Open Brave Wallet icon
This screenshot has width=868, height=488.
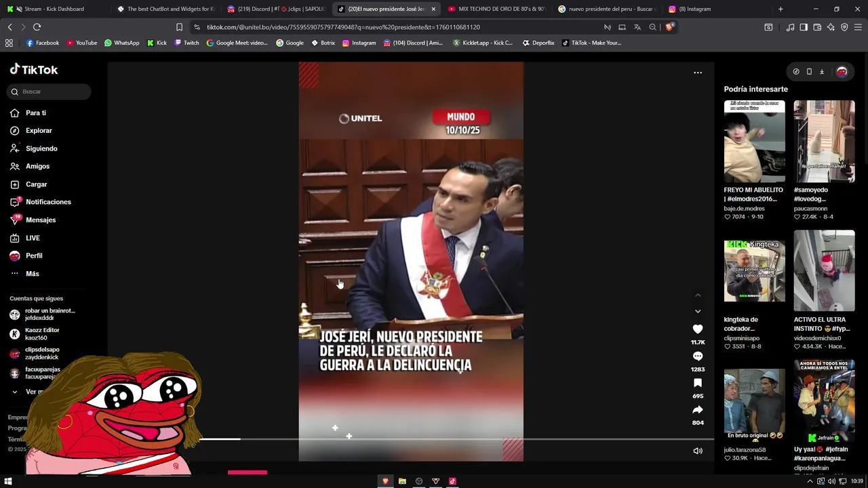(x=817, y=27)
